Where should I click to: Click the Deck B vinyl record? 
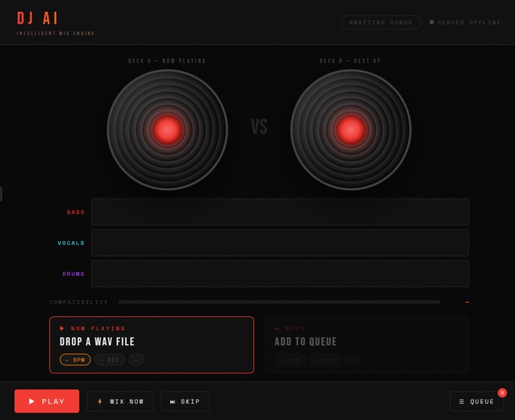350,130
